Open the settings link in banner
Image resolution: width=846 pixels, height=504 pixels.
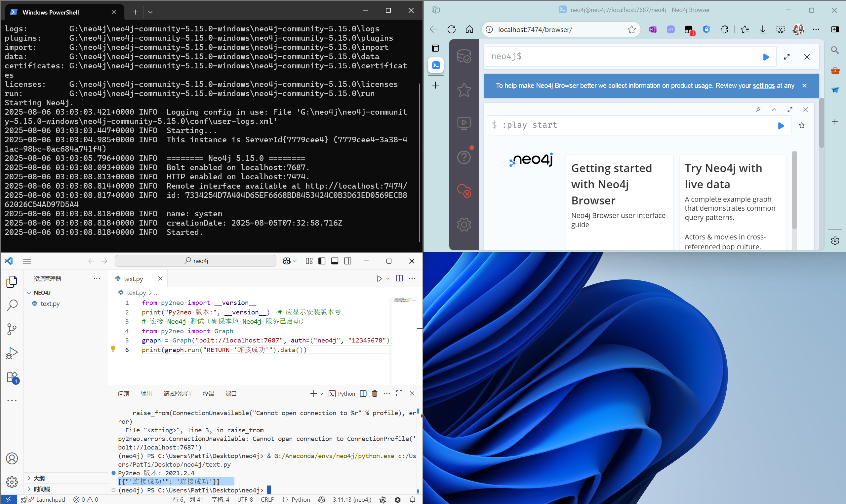pos(763,86)
